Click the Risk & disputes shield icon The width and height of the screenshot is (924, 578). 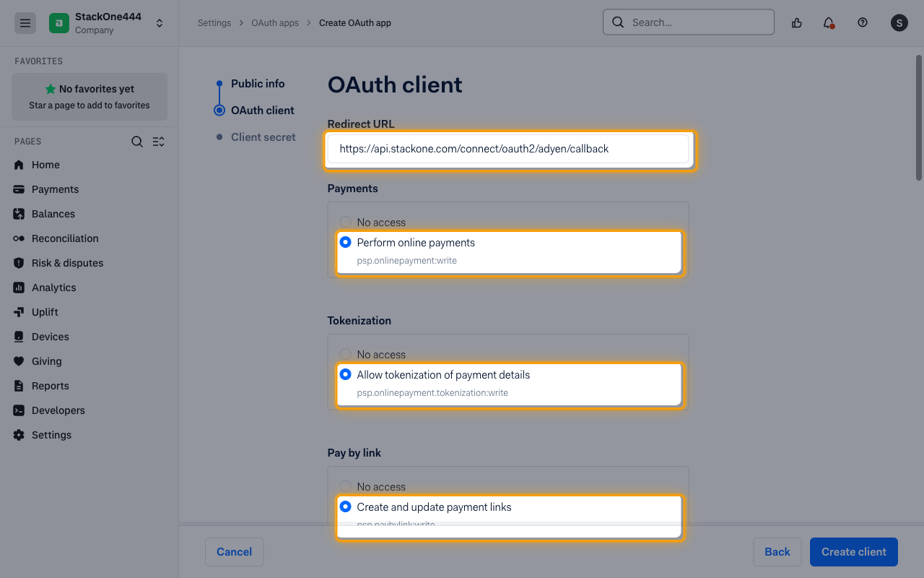[19, 263]
